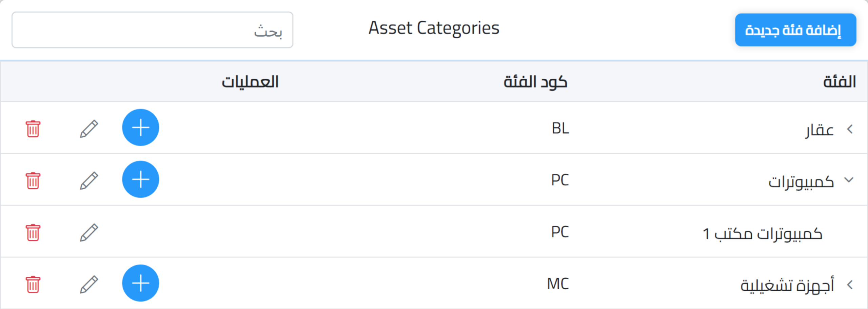Click the إضافة فئة جديدة button
The height and width of the screenshot is (309, 868).
tap(795, 30)
